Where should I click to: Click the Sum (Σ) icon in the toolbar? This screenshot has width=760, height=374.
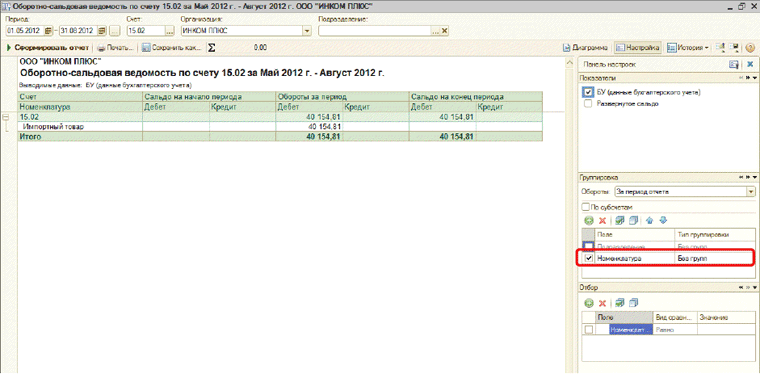(x=211, y=48)
